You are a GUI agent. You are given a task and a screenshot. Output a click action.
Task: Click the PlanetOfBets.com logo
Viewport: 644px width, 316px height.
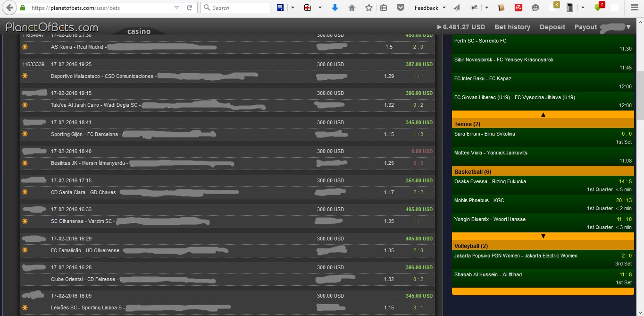(52, 27)
